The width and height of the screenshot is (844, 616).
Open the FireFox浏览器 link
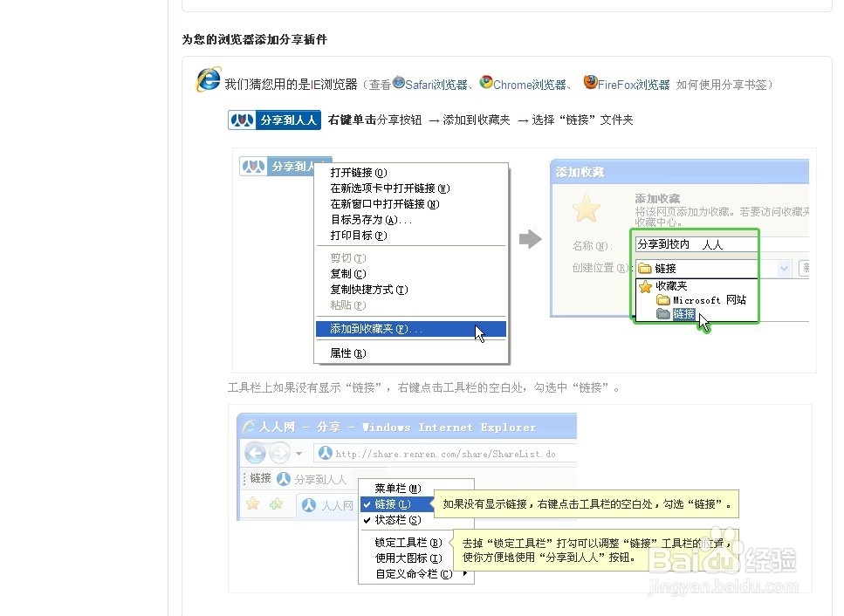634,85
